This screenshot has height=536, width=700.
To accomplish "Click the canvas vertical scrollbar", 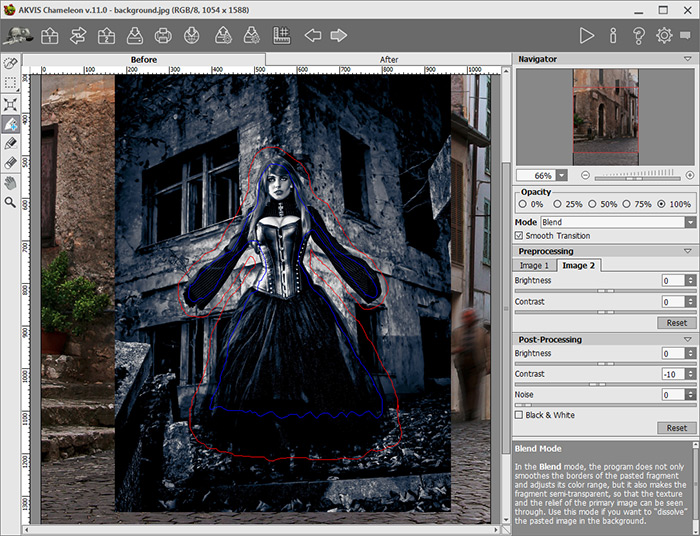I will click(506, 295).
